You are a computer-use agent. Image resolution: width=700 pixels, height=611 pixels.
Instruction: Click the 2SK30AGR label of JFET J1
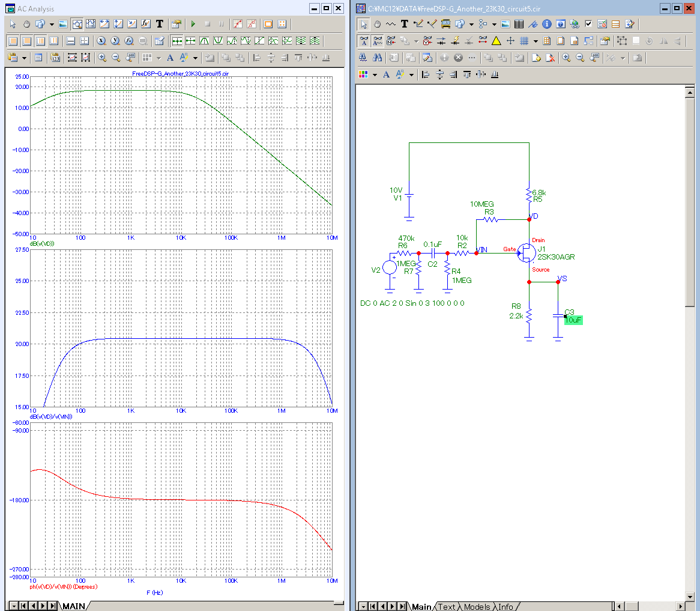coord(556,257)
